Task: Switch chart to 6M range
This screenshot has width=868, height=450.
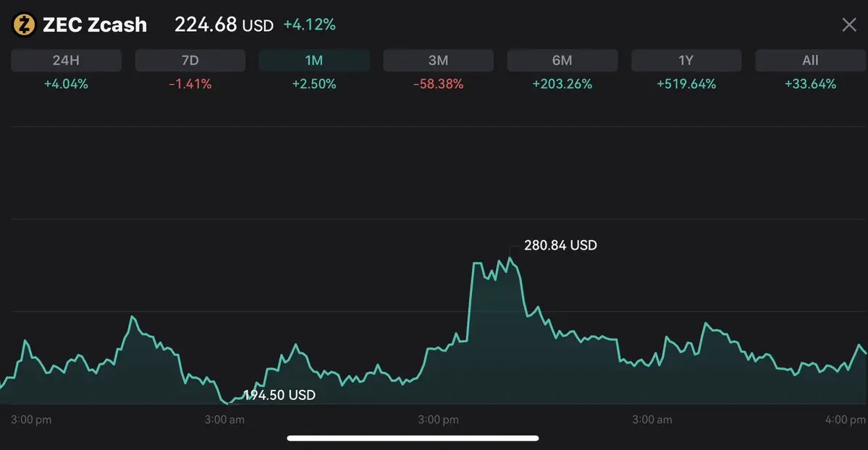Action: click(x=562, y=61)
